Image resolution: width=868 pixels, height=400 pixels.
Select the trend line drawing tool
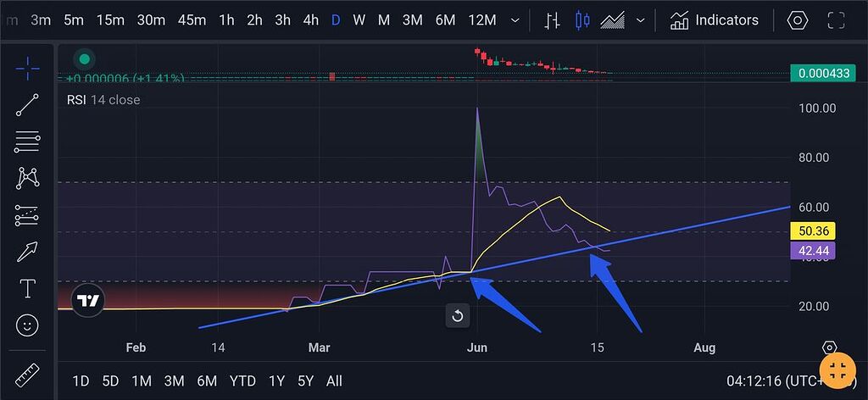point(28,104)
